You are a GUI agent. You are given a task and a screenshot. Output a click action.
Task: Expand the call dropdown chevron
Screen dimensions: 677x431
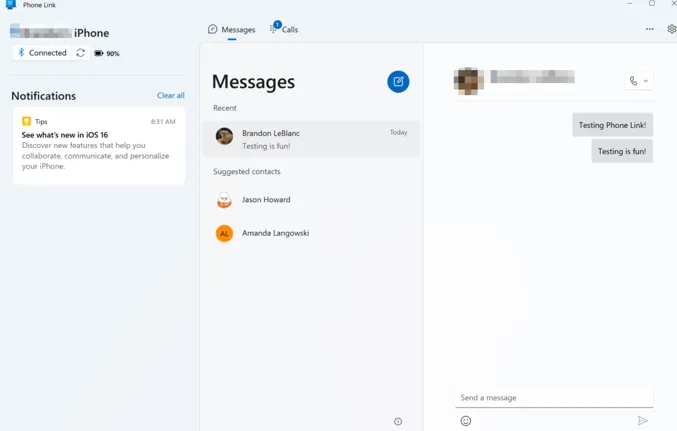pos(646,81)
